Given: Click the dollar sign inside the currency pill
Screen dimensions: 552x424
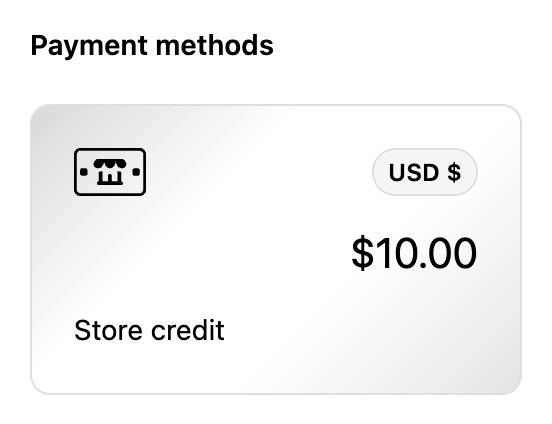Looking at the screenshot, I should [454, 172].
